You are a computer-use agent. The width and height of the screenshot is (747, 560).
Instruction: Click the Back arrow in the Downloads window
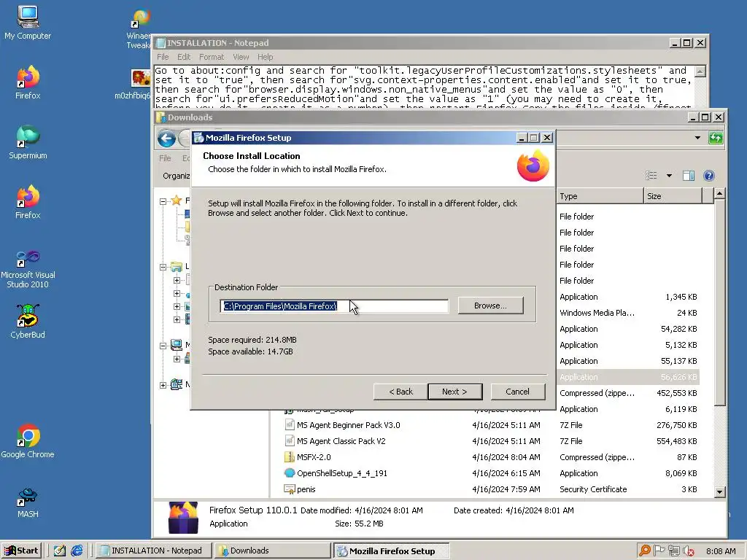pos(167,139)
